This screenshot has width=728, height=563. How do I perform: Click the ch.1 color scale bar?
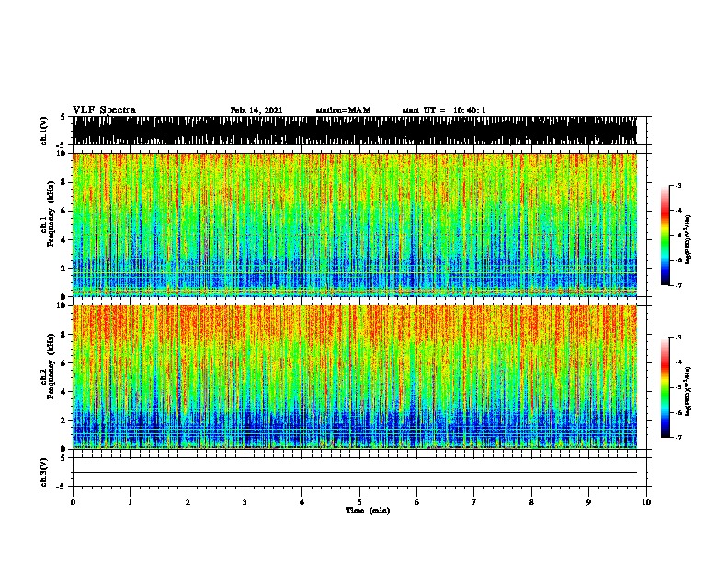pyautogui.click(x=665, y=236)
